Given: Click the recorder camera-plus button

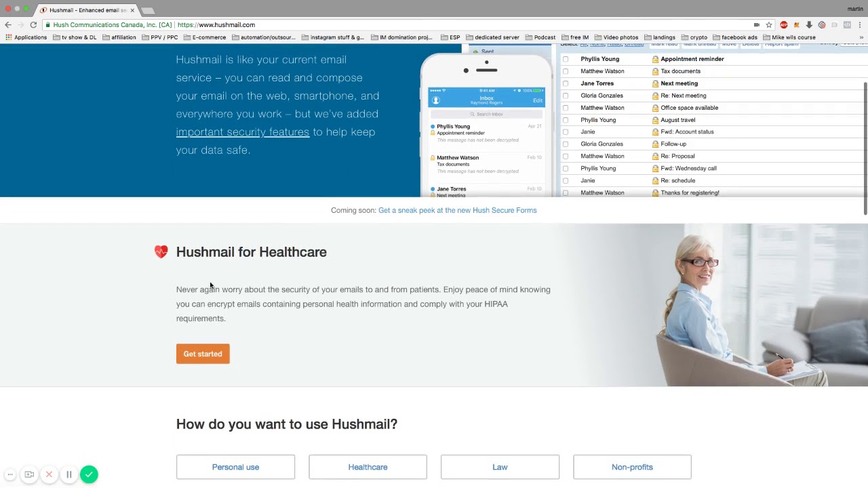Looking at the screenshot, I should point(29,474).
